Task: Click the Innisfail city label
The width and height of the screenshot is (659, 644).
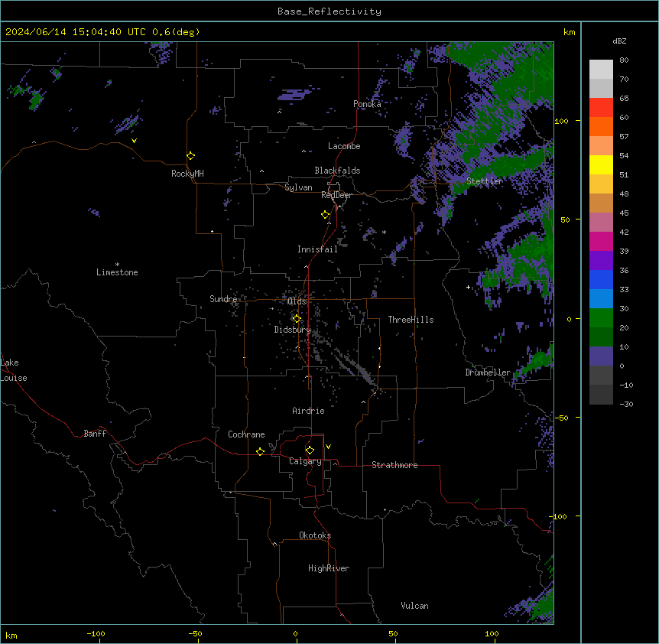Action: click(317, 249)
